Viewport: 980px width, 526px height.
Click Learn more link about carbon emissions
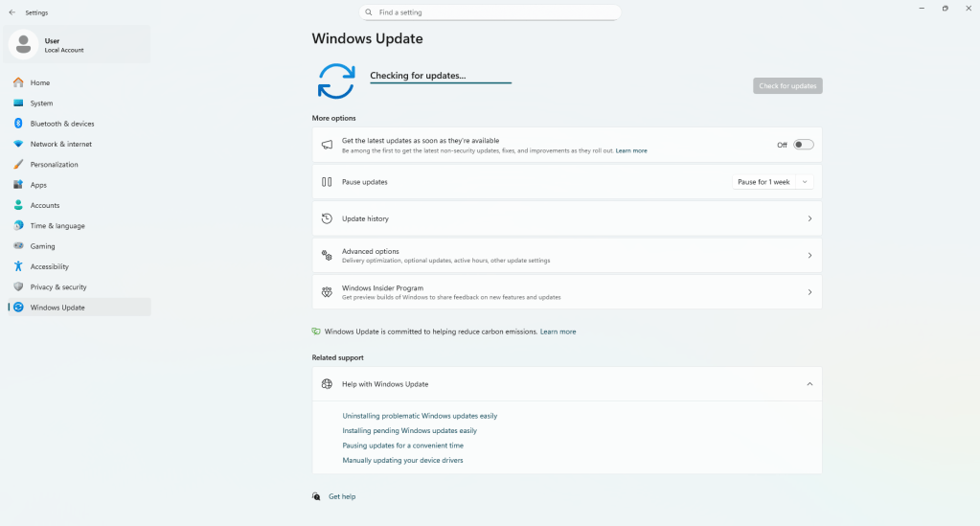(x=558, y=332)
